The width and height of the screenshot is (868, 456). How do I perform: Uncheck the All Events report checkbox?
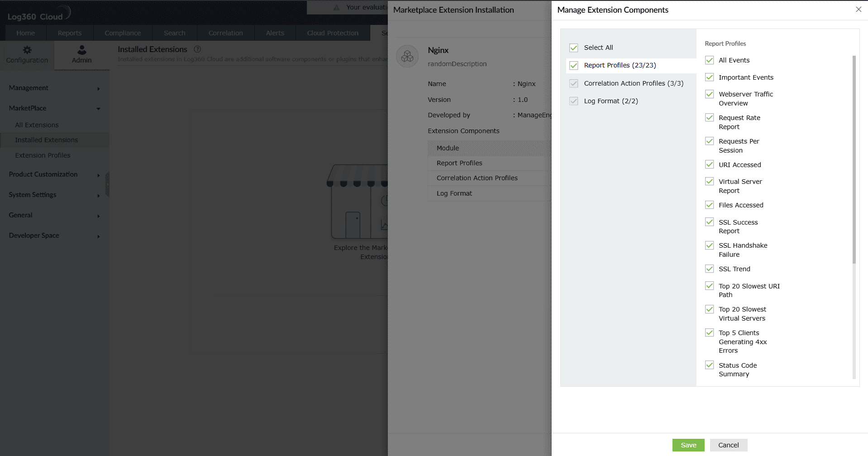[x=710, y=60]
